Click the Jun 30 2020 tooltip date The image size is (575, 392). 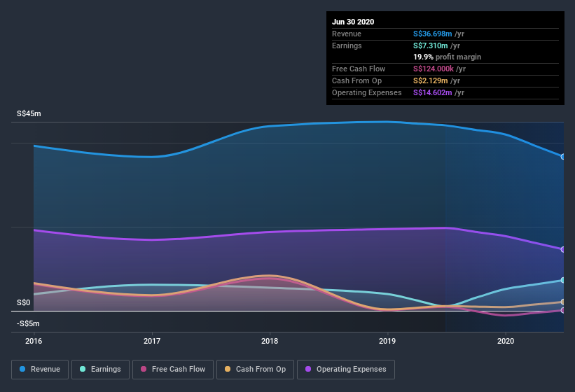tap(353, 22)
